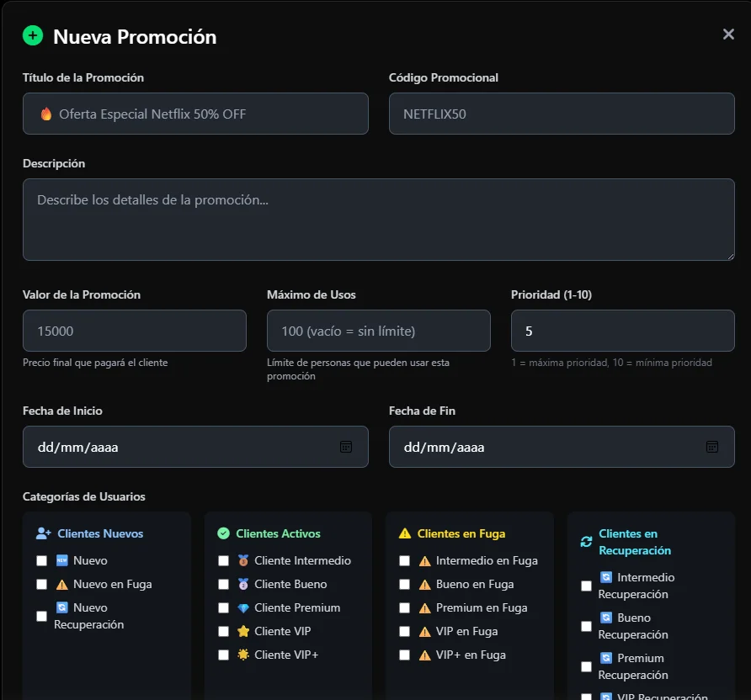Click the 'Límite de personas' hint text
Image resolution: width=751 pixels, height=700 pixels.
tap(359, 369)
